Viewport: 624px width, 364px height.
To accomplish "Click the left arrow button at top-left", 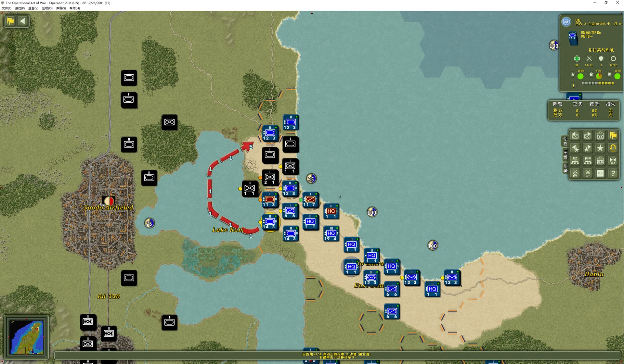I will click(22, 21).
